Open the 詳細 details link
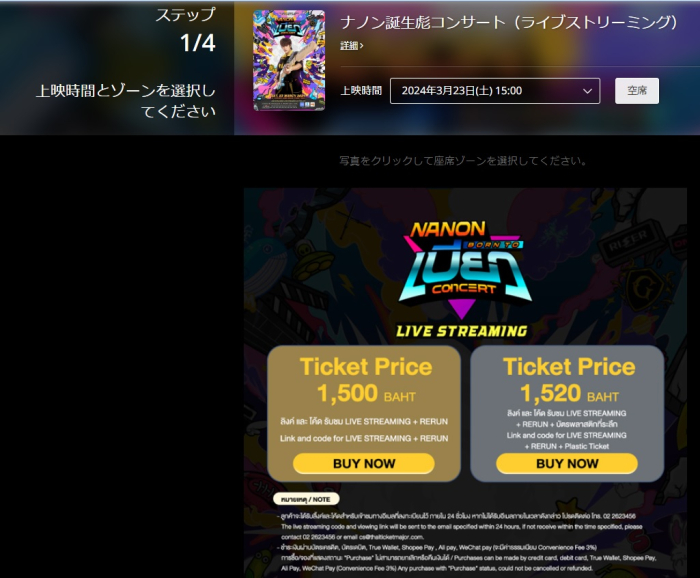The width and height of the screenshot is (700, 578). [x=349, y=45]
